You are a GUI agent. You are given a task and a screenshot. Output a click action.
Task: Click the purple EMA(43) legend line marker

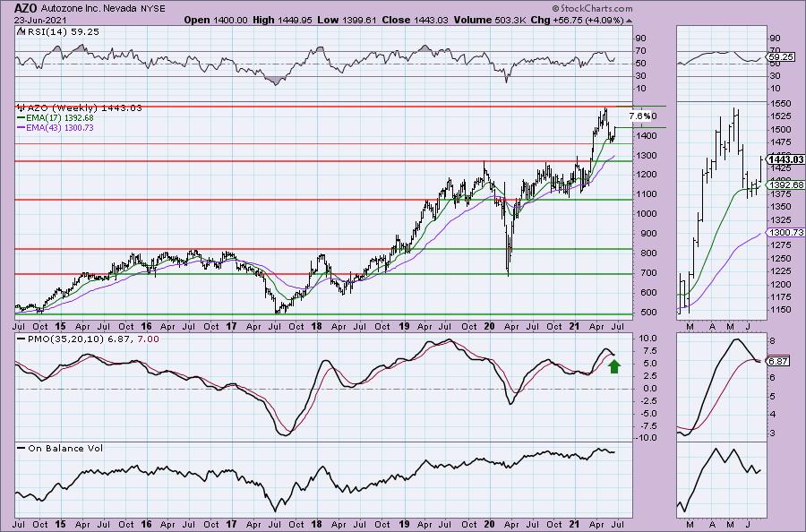pos(21,127)
